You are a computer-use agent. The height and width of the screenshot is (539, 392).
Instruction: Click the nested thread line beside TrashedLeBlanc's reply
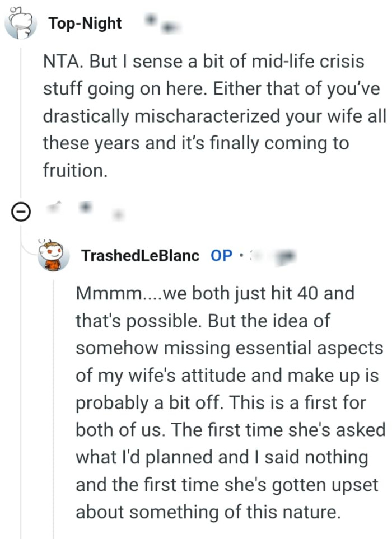click(x=54, y=403)
